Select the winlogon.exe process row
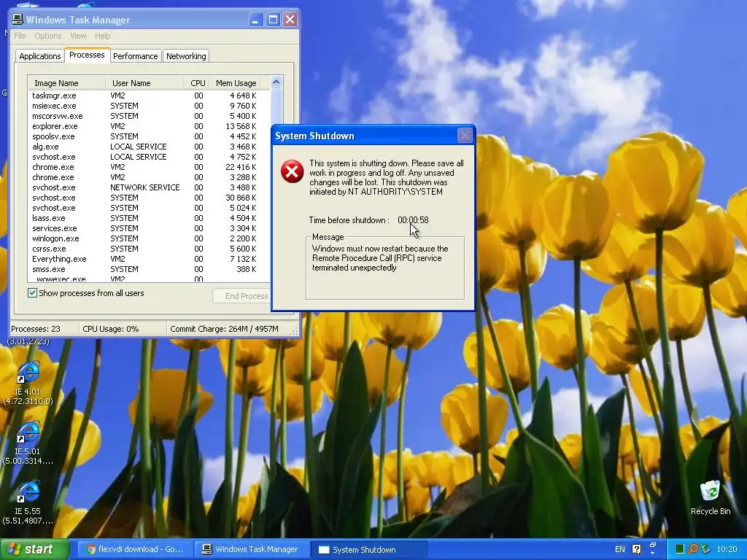Image resolution: width=747 pixels, height=560 pixels. tap(149, 238)
